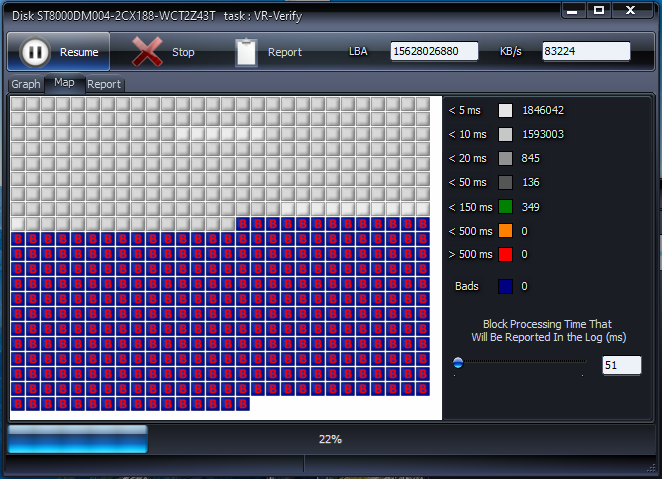Click the clipboard Report icon
662x479 pixels.
[x=246, y=52]
